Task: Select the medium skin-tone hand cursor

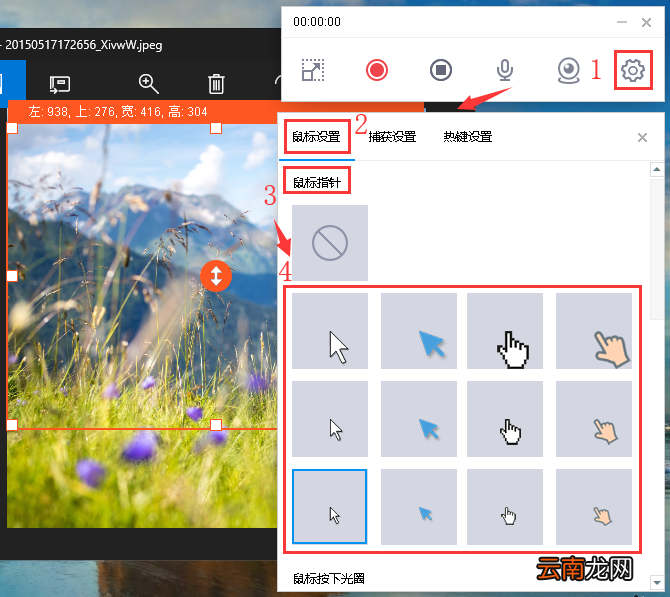Action: click(594, 419)
